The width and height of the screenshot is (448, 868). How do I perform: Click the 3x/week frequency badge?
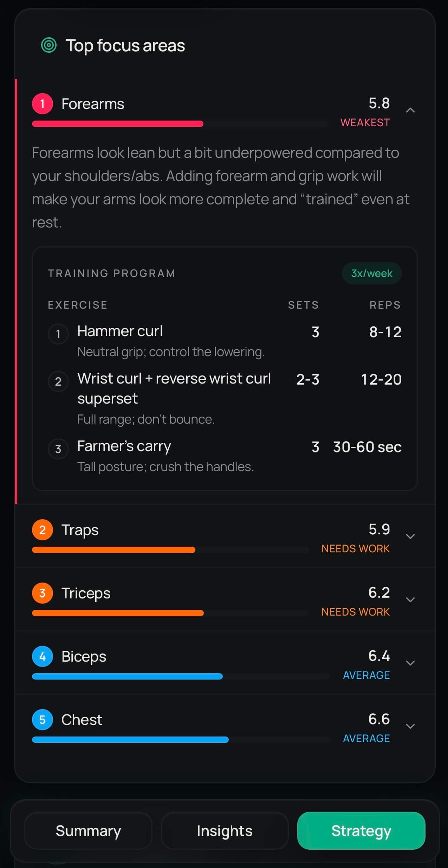coord(372,274)
